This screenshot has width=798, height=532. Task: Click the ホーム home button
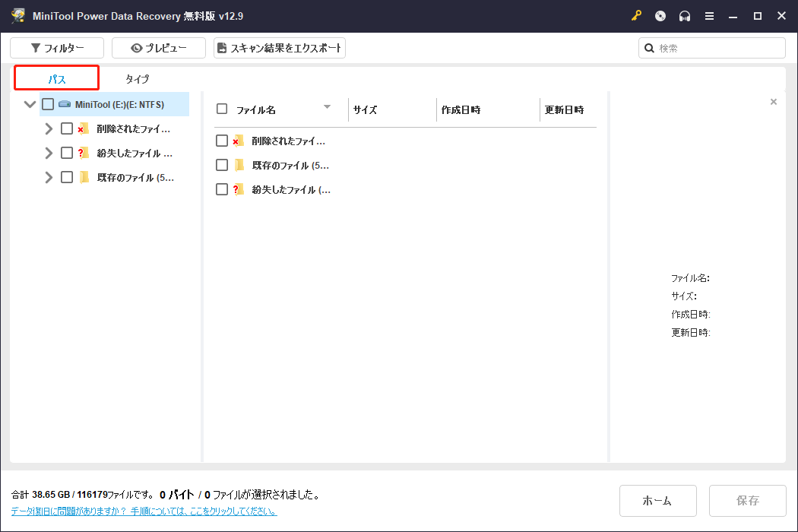(657, 500)
